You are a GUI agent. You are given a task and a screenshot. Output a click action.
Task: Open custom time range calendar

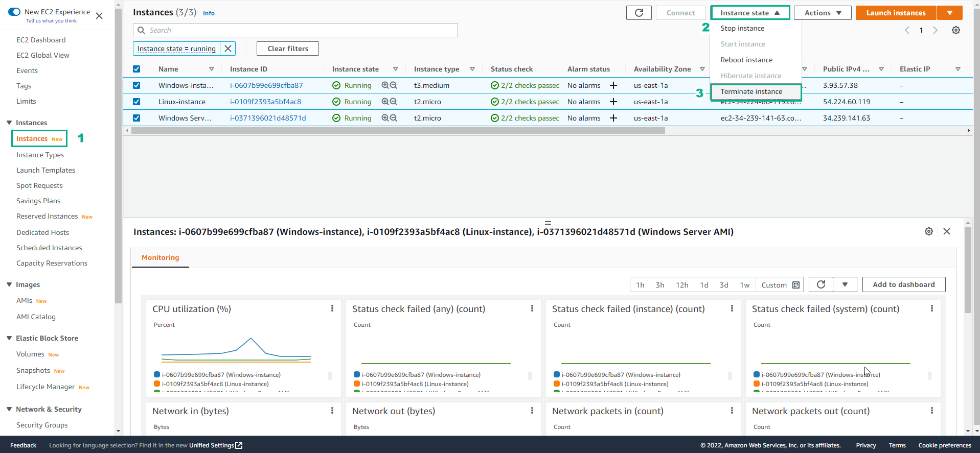pos(796,285)
